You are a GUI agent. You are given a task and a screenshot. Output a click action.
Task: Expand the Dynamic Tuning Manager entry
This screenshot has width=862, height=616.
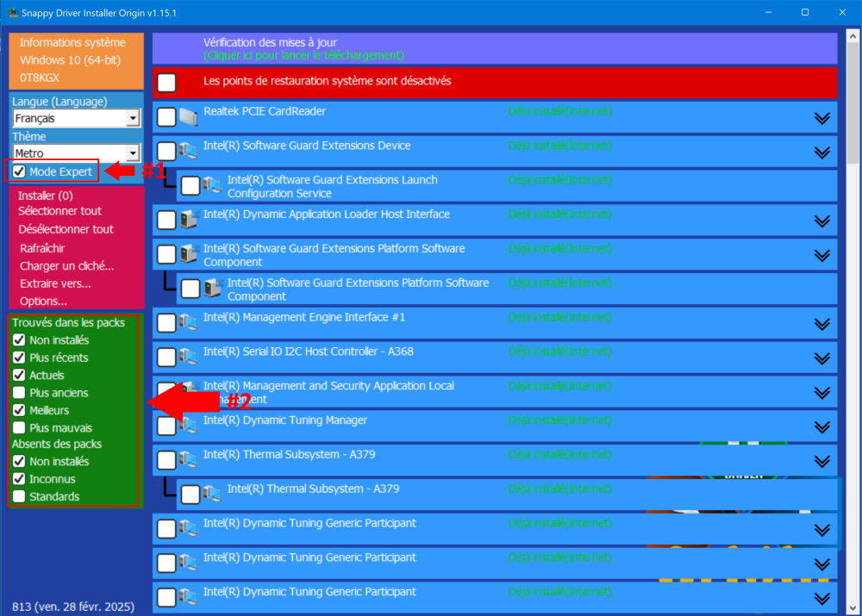(x=821, y=427)
